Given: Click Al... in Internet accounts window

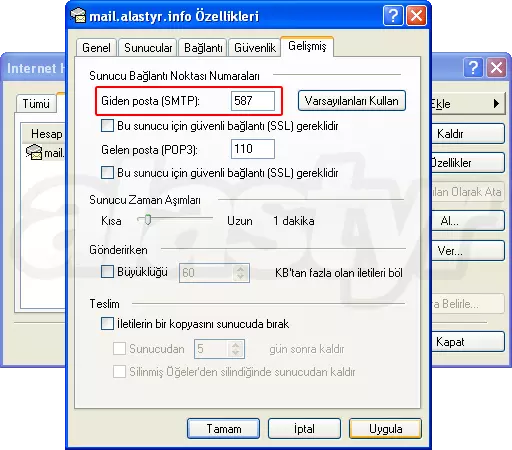Looking at the screenshot, I should click(468, 221).
